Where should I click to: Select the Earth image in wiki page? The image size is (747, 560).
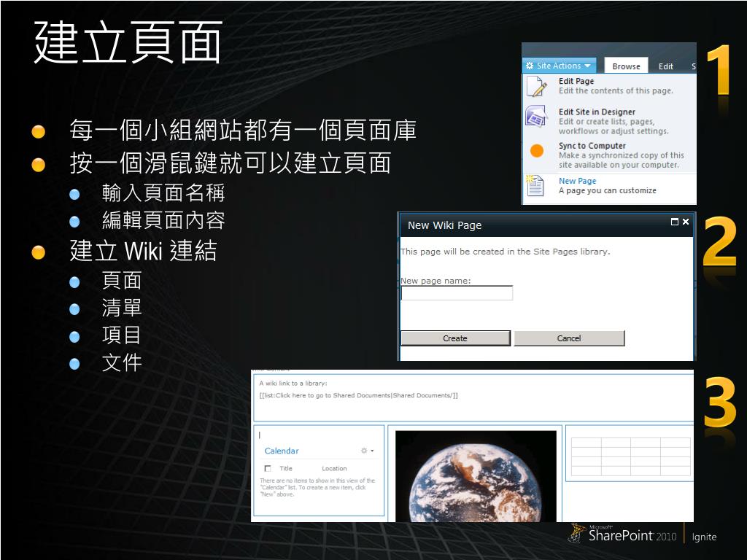click(x=476, y=476)
